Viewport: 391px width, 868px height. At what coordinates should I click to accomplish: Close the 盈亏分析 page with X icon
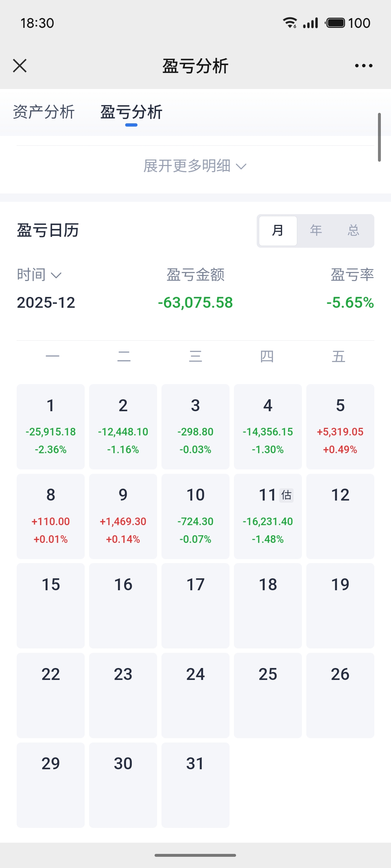[20, 66]
